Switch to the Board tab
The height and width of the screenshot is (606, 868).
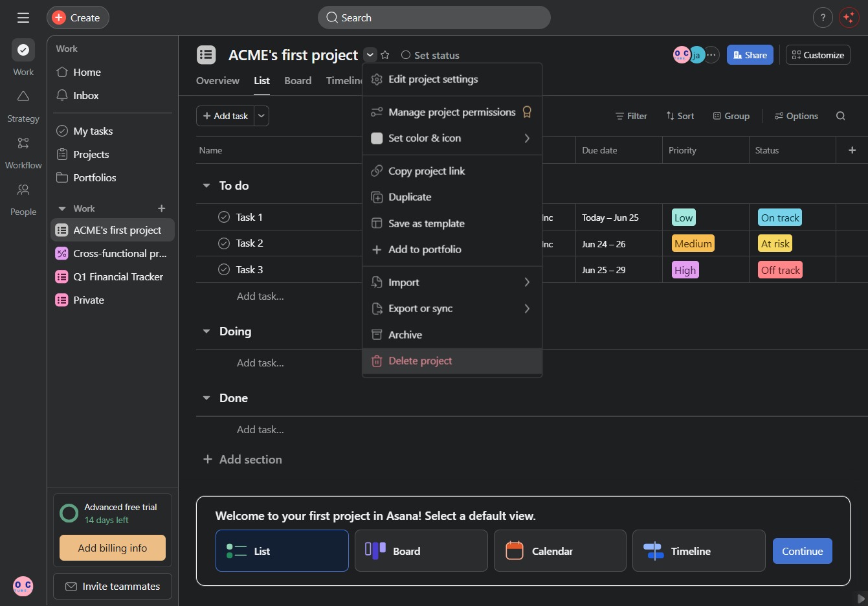coord(298,80)
